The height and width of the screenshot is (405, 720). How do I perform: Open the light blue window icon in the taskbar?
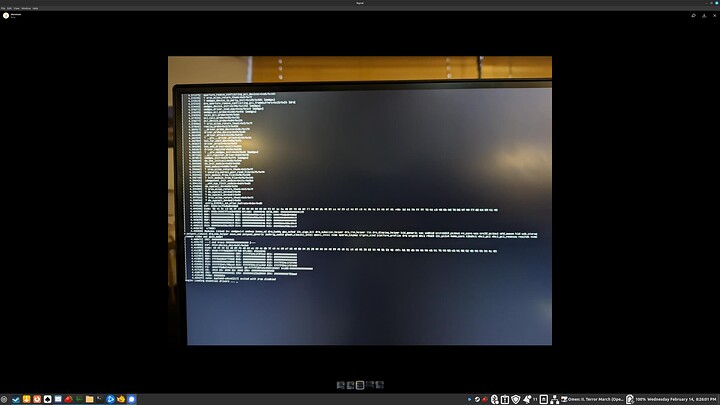click(x=58, y=399)
